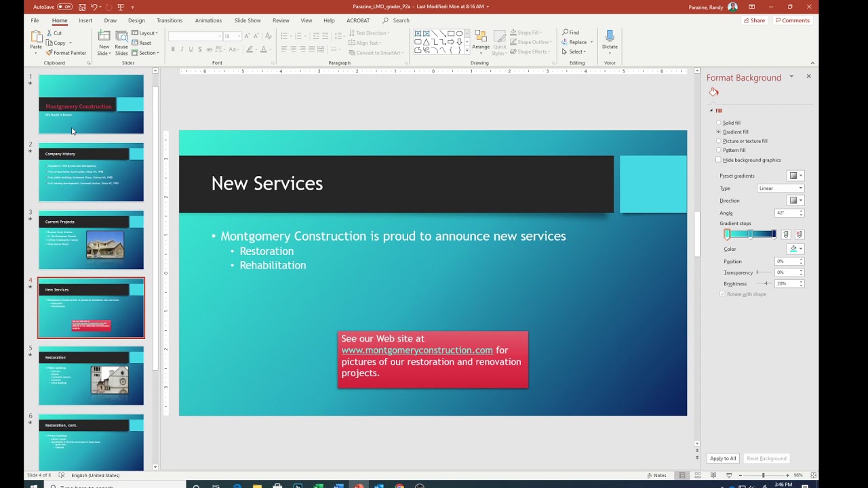This screenshot has width=868, height=488.
Task: Switch to the Design tab
Action: tap(136, 20)
